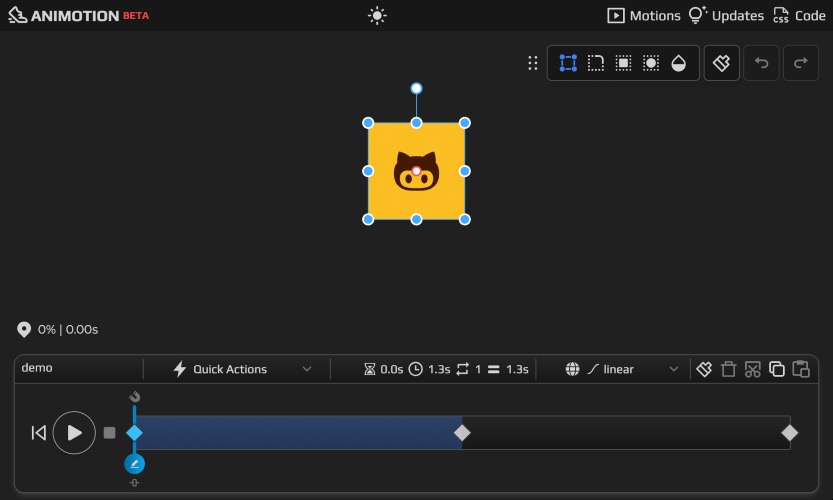Viewport: 833px width, 500px height.
Task: Click the Animotion logo
Action: [79, 15]
